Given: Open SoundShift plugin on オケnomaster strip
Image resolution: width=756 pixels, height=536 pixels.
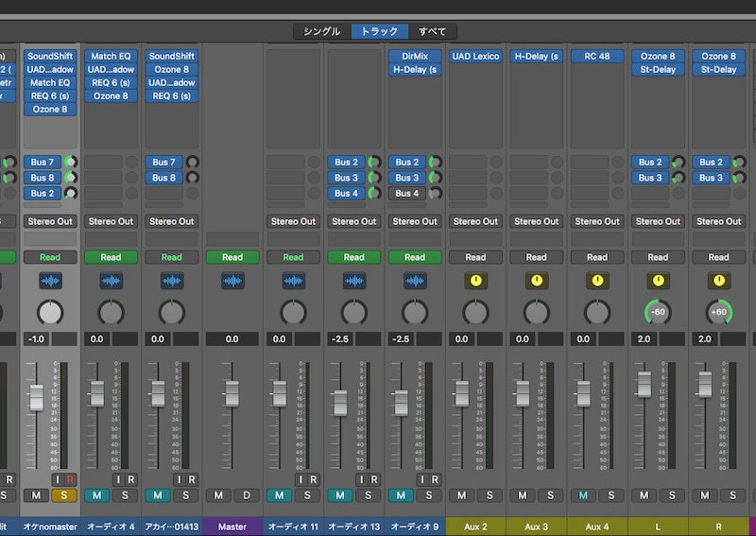Looking at the screenshot, I should 50,56.
